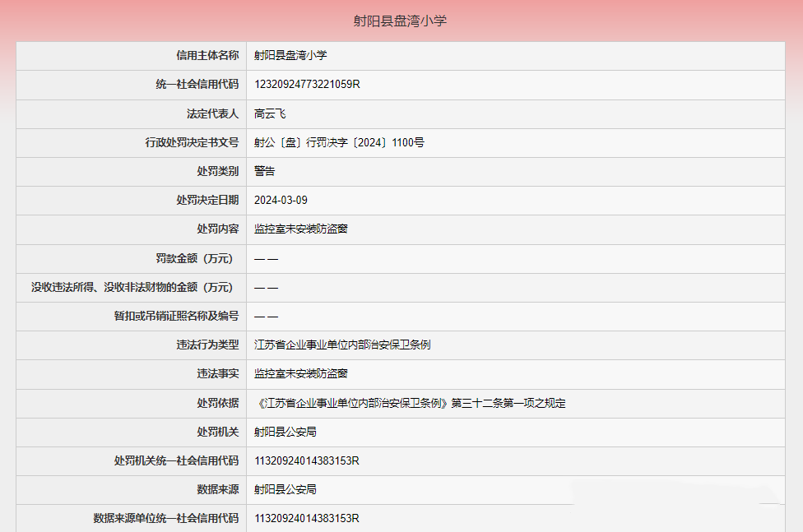Select the code in 数据来源单位统一社会信用代码 row
The height and width of the screenshot is (532, 803).
pyautogui.click(x=307, y=518)
